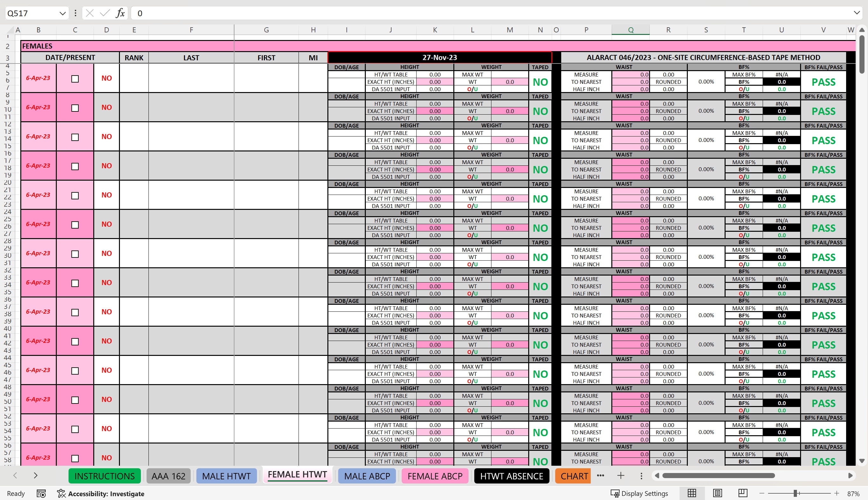The height and width of the screenshot is (500, 868).
Task: Switch to the MALE ABCP sheet tab
Action: click(367, 476)
